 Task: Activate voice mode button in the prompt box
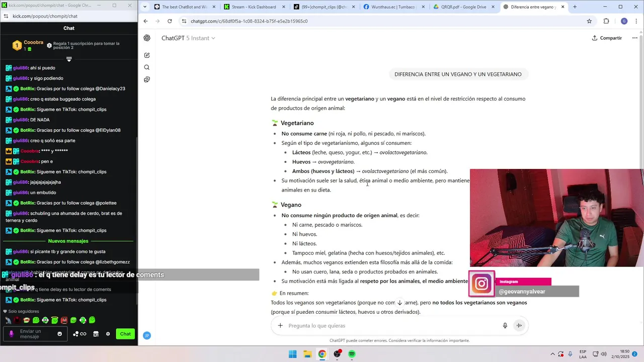click(519, 325)
